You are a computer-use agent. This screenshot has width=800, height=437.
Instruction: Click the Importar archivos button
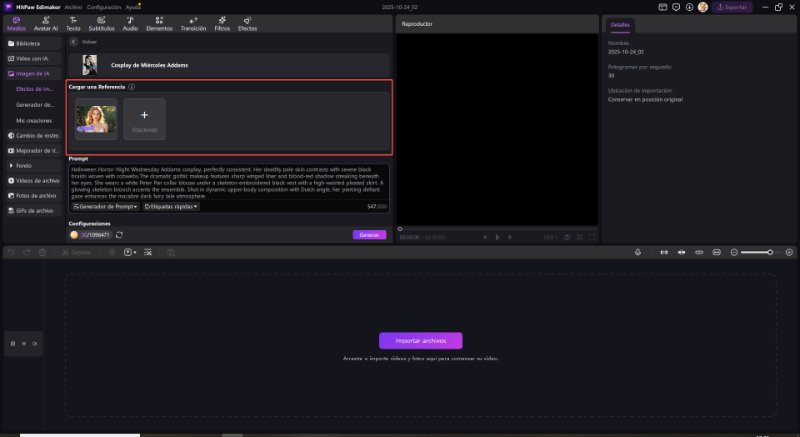pos(420,340)
